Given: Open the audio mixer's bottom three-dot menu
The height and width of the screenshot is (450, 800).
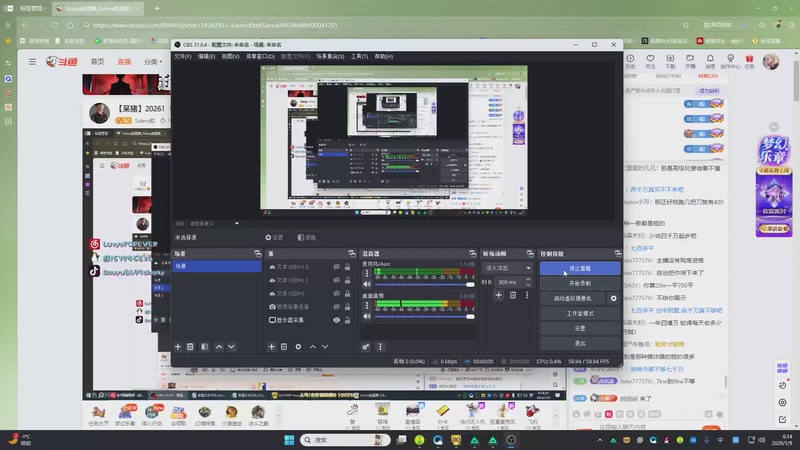Looking at the screenshot, I should [x=380, y=347].
